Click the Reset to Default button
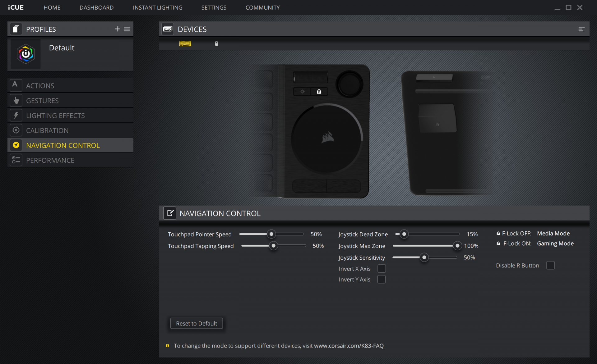Image resolution: width=597 pixels, height=364 pixels. pos(197,323)
